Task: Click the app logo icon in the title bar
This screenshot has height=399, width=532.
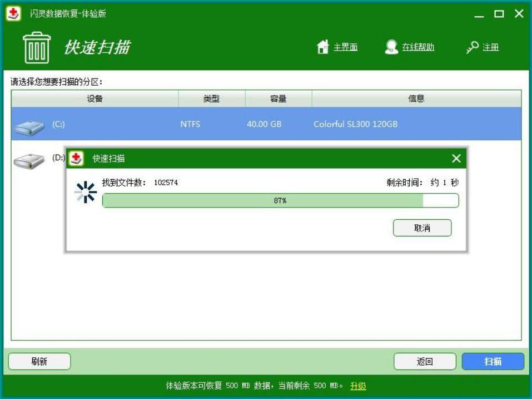Action: [13, 13]
